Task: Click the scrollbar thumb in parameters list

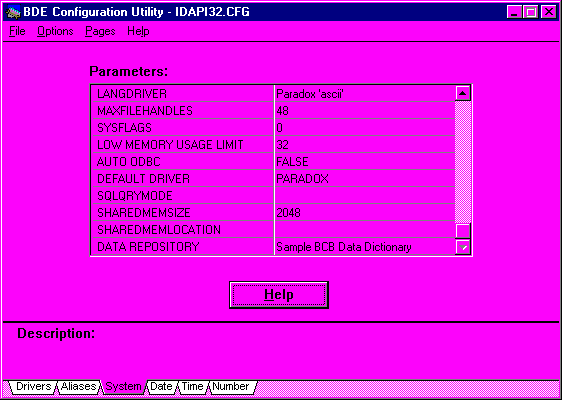Action: (463, 231)
